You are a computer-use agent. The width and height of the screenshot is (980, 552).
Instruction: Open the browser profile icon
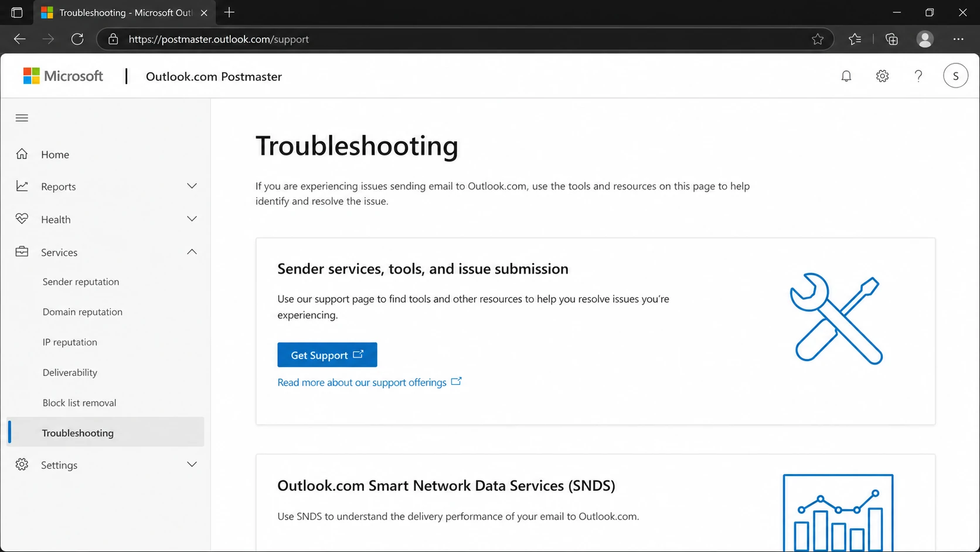pos(925,39)
